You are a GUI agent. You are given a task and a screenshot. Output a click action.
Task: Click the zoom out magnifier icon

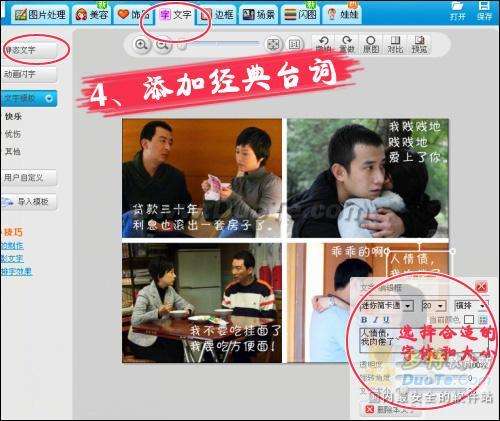click(163, 44)
